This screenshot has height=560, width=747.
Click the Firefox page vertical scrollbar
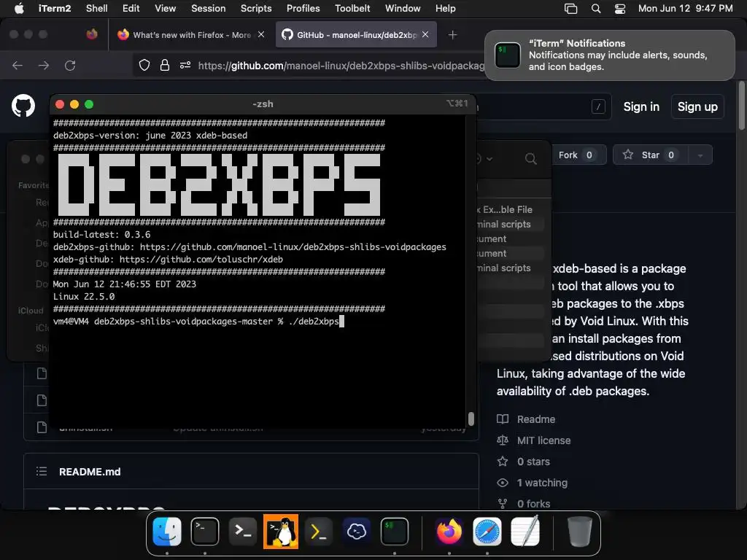pyautogui.click(x=742, y=106)
